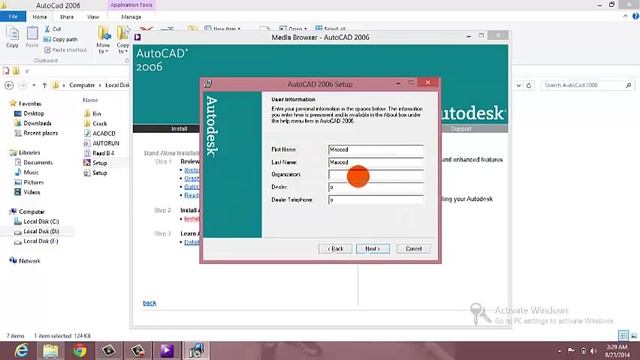Switch to Details view icon in status bar

click(x=623, y=336)
